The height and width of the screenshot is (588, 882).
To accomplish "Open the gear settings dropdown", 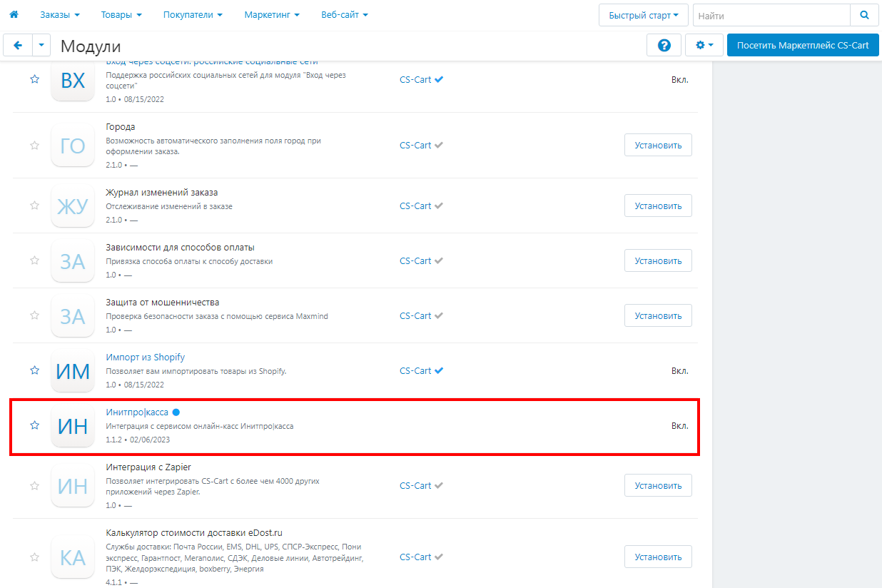I will coord(704,45).
